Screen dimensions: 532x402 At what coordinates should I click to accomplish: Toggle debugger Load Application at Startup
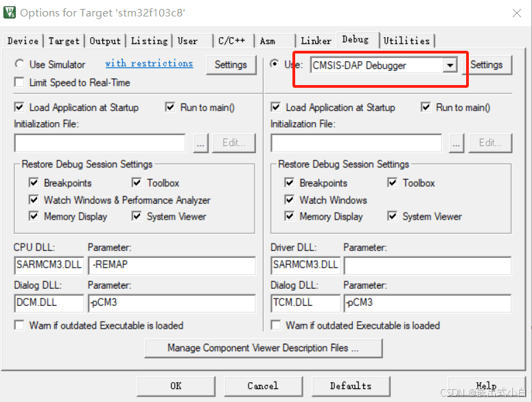point(276,108)
